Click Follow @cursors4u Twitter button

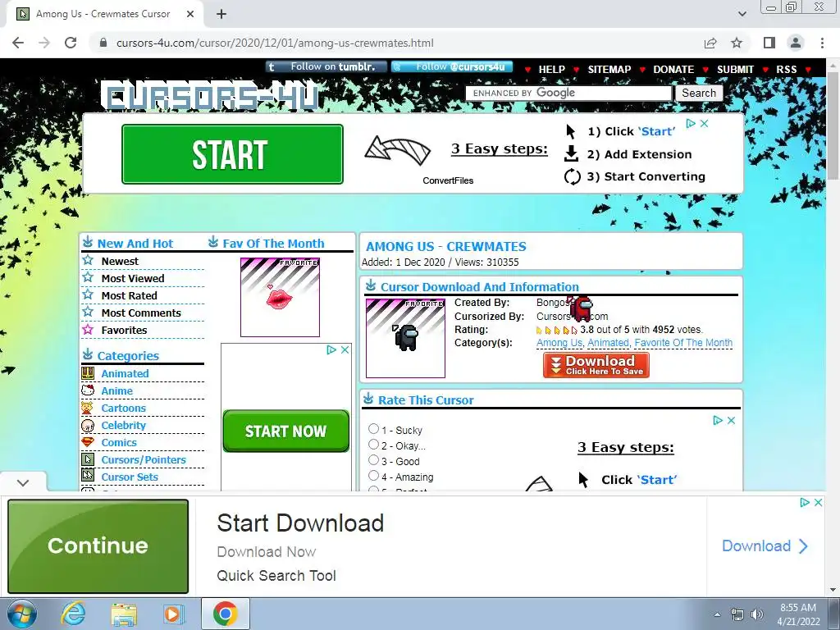coord(452,67)
